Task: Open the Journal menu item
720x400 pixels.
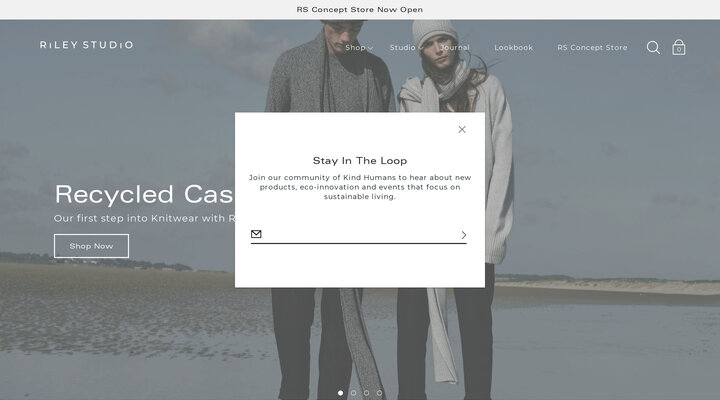Action: point(455,47)
